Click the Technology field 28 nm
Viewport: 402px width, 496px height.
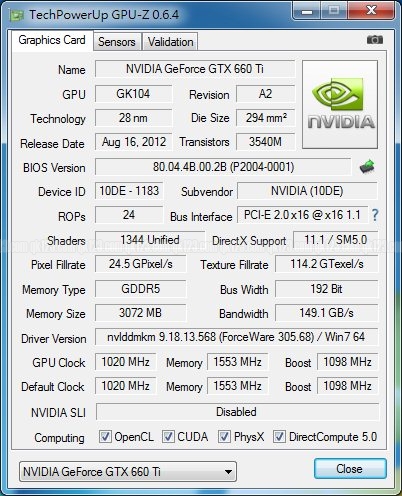[x=133, y=118]
